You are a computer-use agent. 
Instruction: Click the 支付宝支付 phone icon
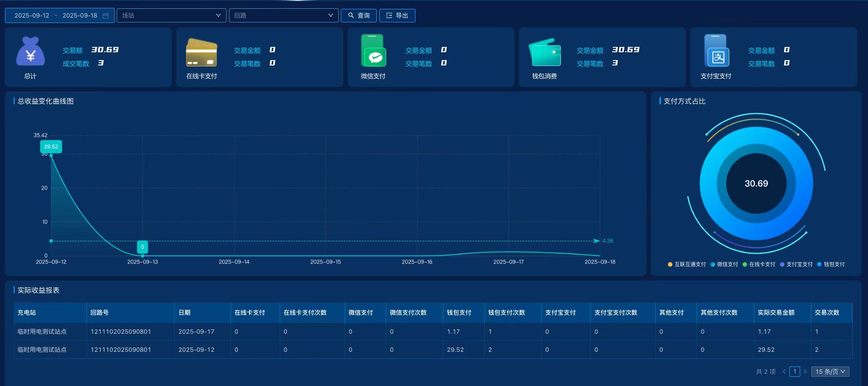(717, 50)
